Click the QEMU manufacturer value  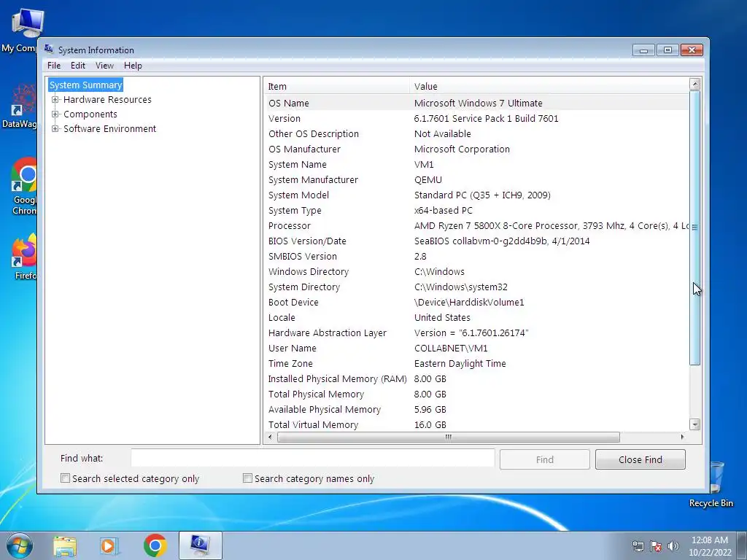(427, 179)
